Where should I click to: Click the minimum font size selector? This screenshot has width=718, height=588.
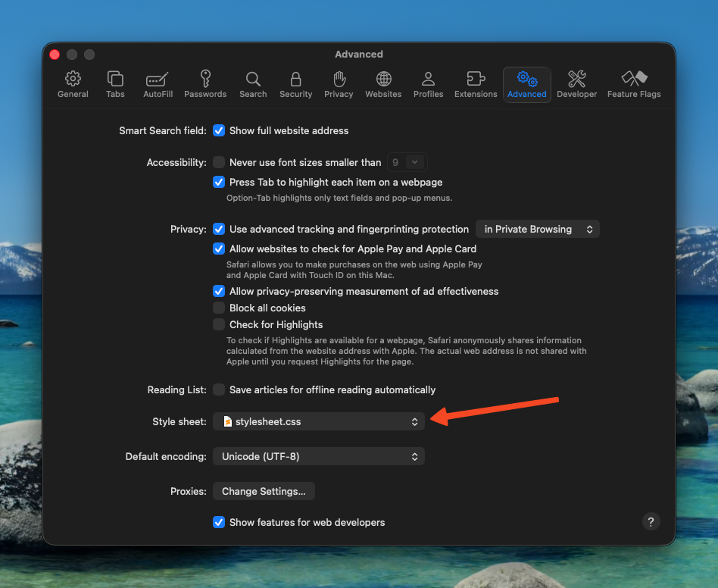coord(407,161)
